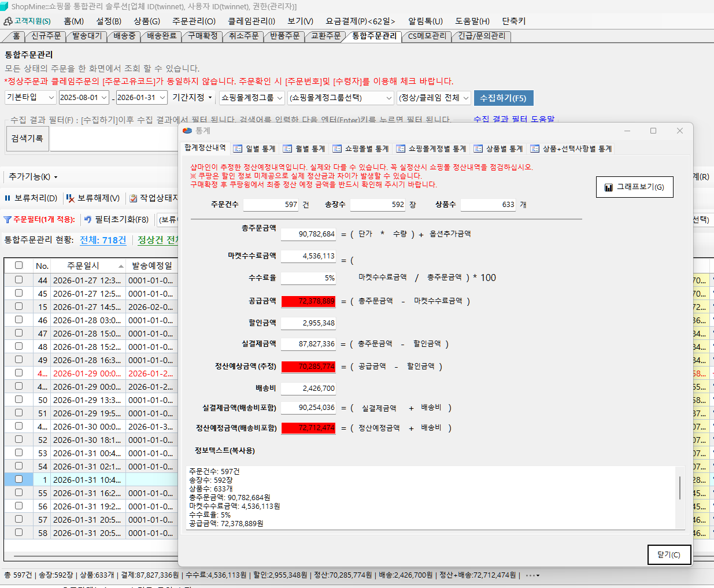The width and height of the screenshot is (714, 588).
Task: Switch to the 반품주문 tab
Action: [284, 36]
